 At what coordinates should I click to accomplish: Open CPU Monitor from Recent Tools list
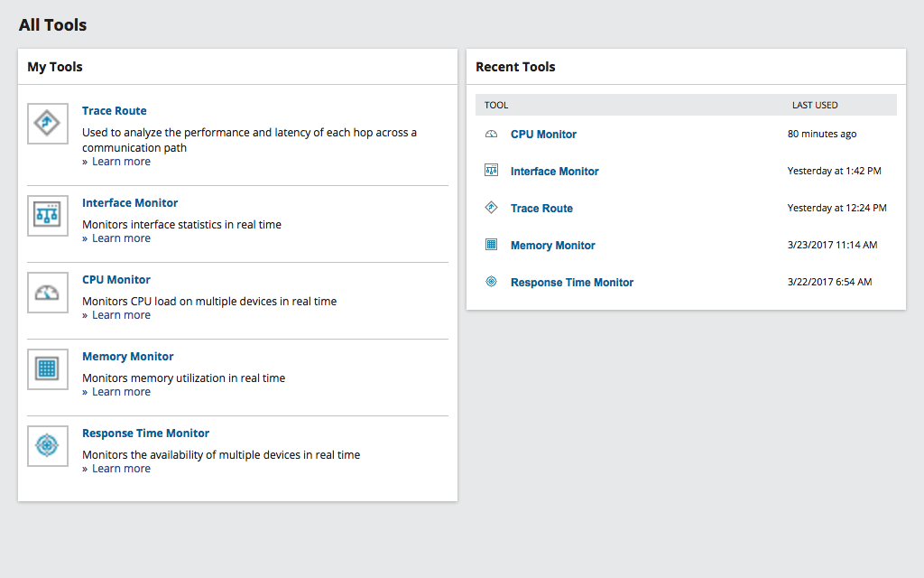click(543, 134)
